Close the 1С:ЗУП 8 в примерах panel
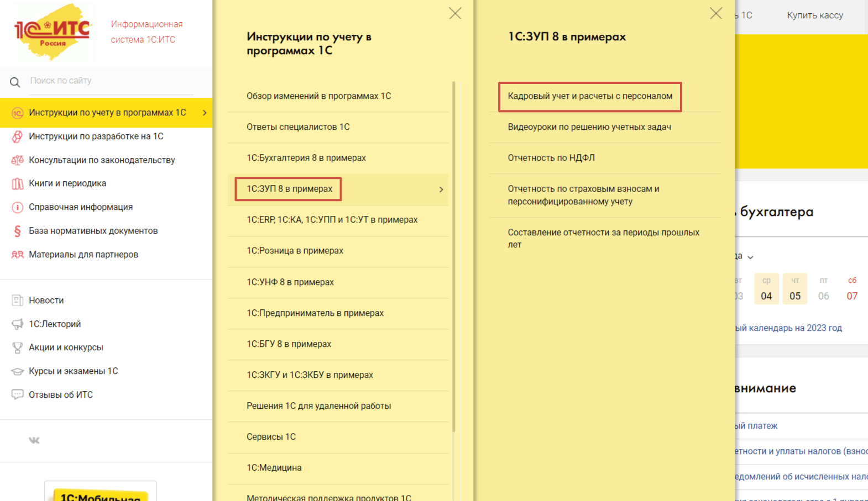Viewport: 868px width, 501px height. coord(716,13)
